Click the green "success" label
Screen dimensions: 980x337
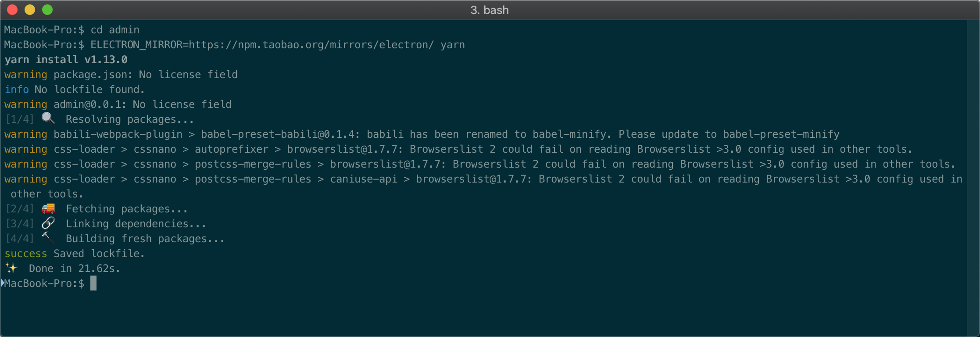coord(25,254)
